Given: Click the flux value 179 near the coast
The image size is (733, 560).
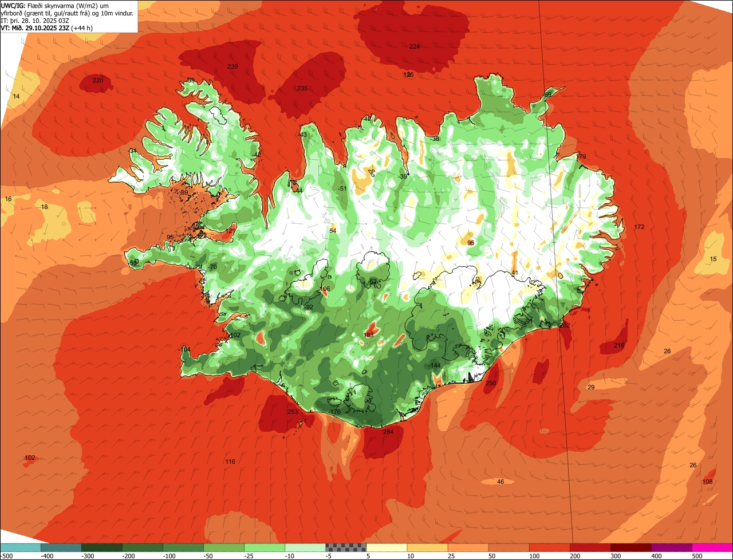Looking at the screenshot, I should [581, 156].
